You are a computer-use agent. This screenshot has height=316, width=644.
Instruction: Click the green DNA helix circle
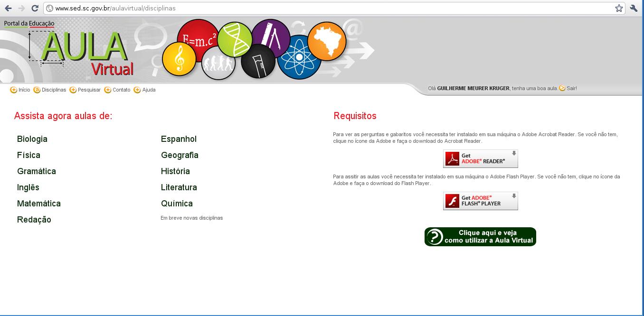[235, 40]
